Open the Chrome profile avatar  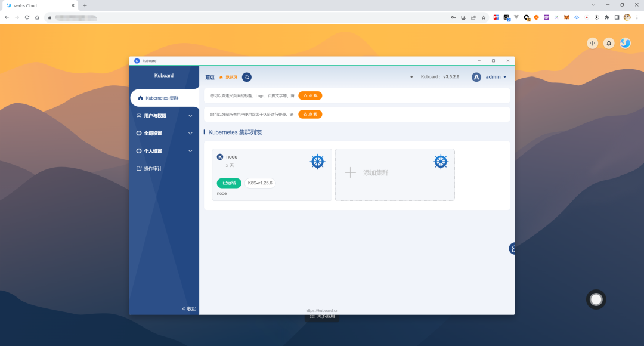coord(627,17)
